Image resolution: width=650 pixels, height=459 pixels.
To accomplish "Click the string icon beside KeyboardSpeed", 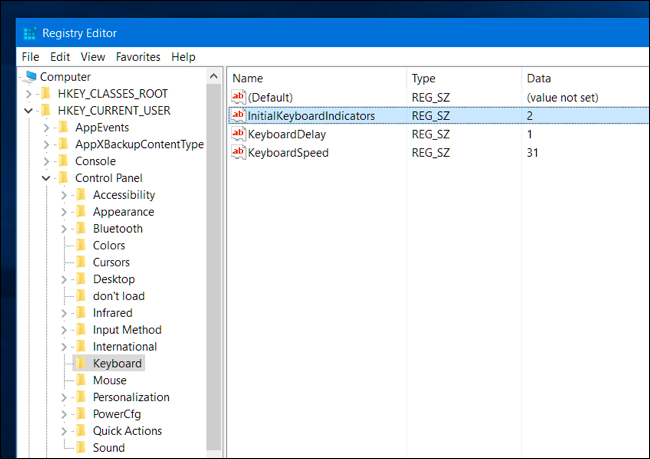I will pyautogui.click(x=238, y=153).
